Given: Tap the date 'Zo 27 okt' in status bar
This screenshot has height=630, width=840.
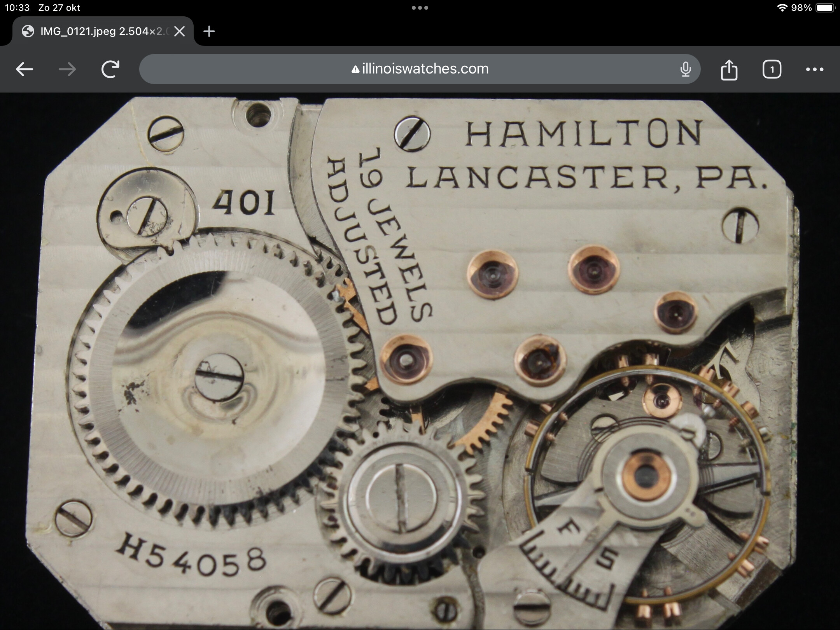Looking at the screenshot, I should pyautogui.click(x=59, y=7).
